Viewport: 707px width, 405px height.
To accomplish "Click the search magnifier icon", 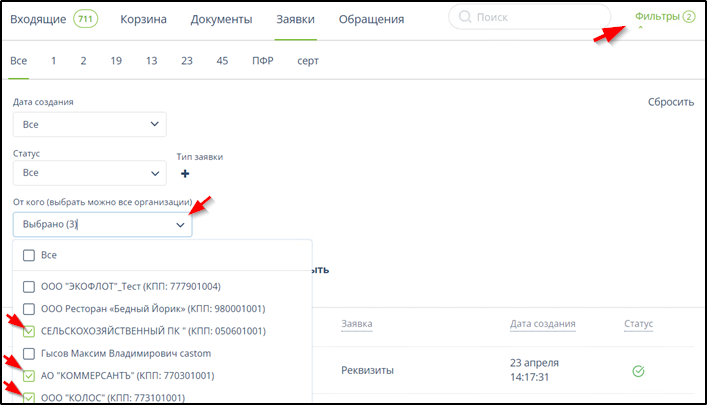I will click(463, 19).
